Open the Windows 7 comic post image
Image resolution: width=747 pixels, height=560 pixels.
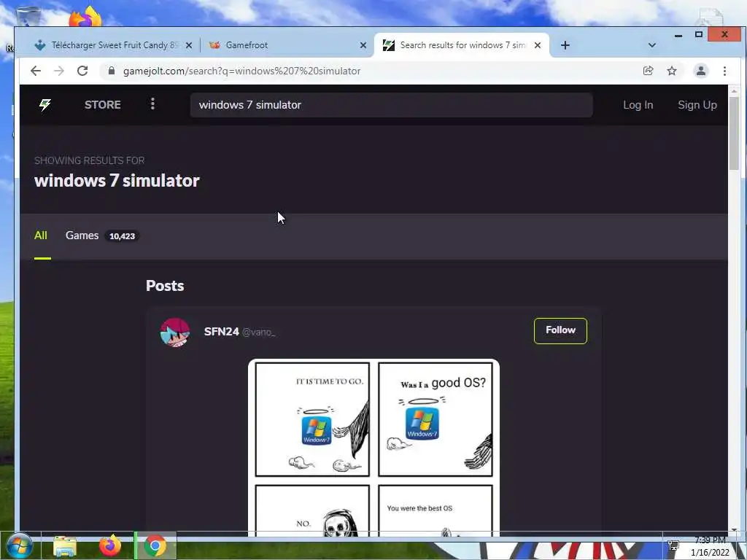373,448
